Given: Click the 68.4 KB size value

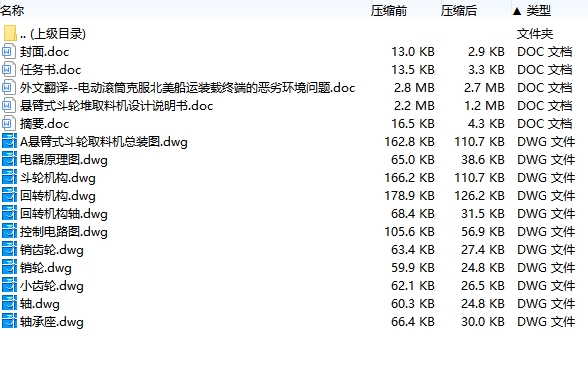Looking at the screenshot, I should point(413,214).
